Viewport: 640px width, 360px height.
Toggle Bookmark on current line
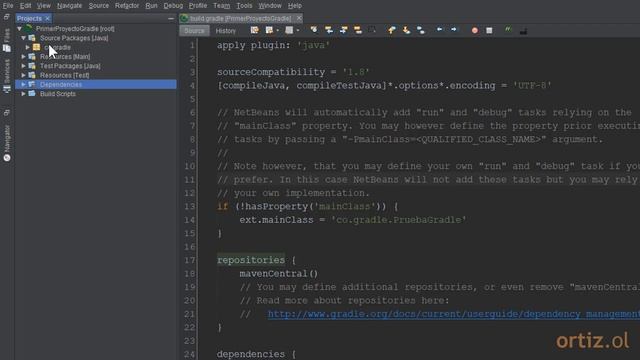(421, 30)
